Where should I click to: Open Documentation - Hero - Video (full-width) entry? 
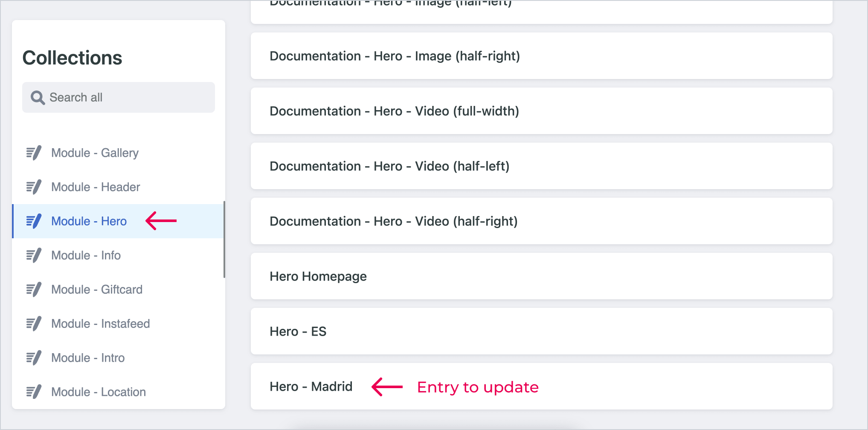pos(542,111)
